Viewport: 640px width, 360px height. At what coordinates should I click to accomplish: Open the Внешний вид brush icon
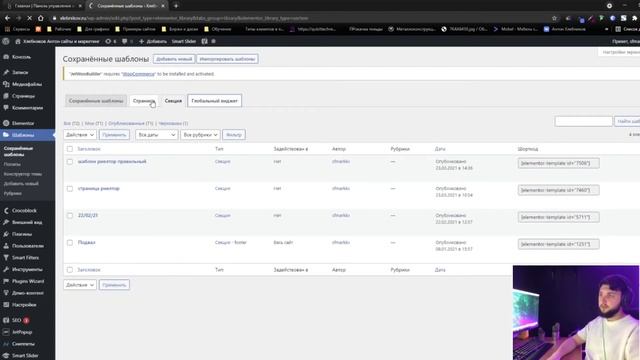click(x=6, y=222)
